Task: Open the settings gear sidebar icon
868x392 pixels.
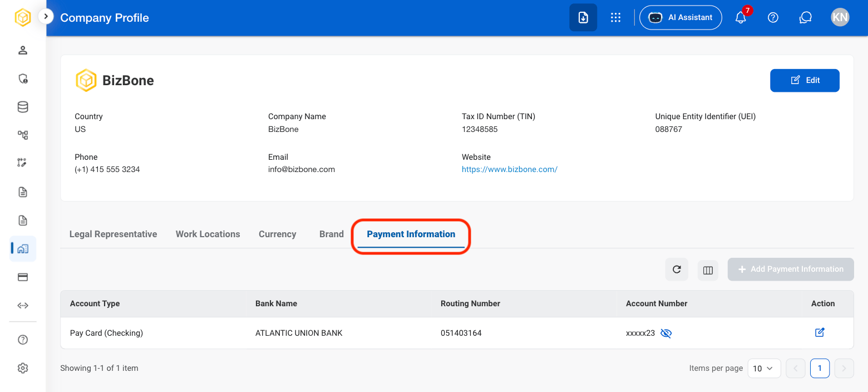Action: point(23,368)
